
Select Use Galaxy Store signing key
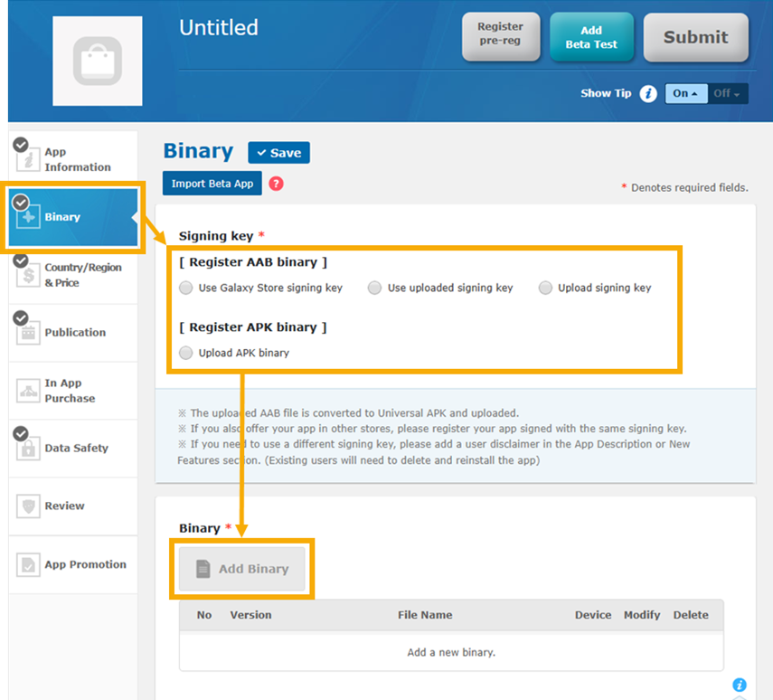pyautogui.click(x=185, y=289)
